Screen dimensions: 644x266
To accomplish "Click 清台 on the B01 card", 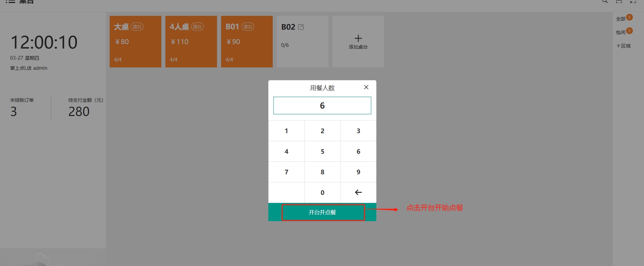I will [x=248, y=27].
